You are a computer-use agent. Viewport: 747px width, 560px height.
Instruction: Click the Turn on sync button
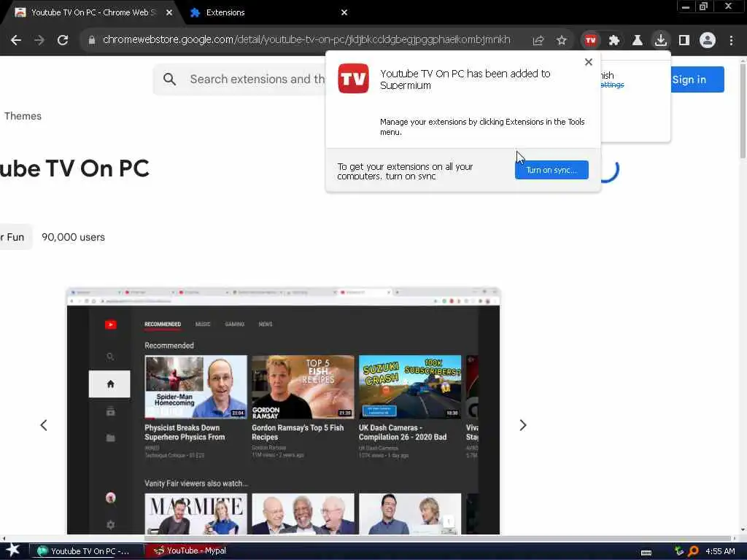coord(551,170)
